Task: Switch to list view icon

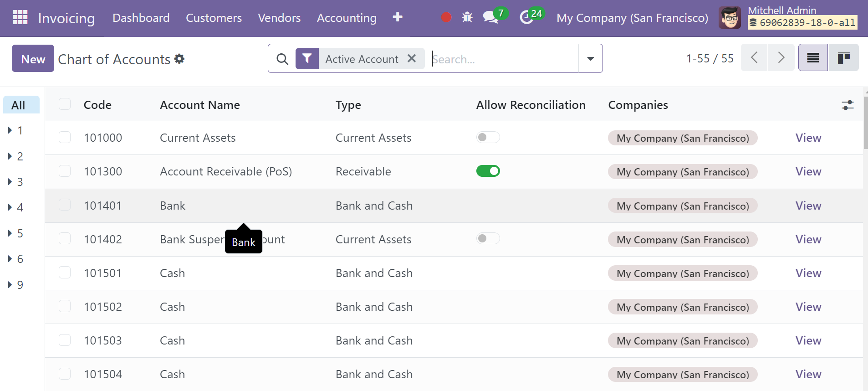Action: 813,57
